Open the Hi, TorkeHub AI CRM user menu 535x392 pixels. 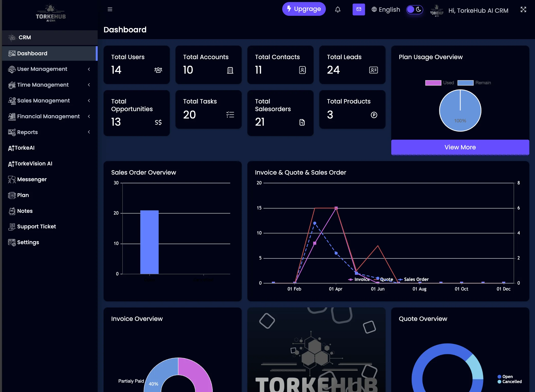(478, 10)
